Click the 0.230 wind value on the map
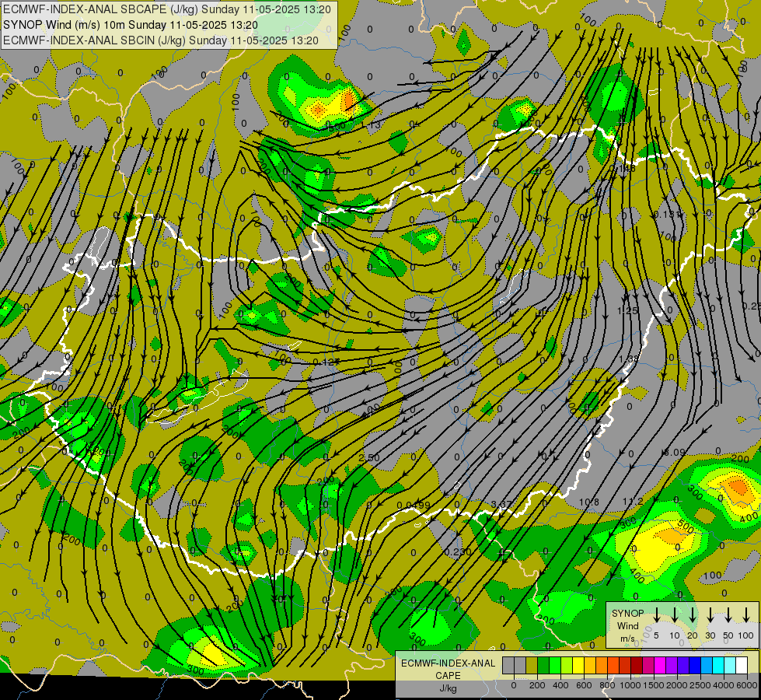The width and height of the screenshot is (761, 700). point(458,552)
